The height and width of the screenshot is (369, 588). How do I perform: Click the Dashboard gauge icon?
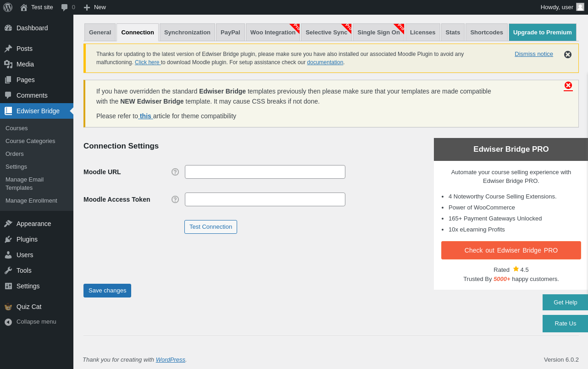(8, 28)
